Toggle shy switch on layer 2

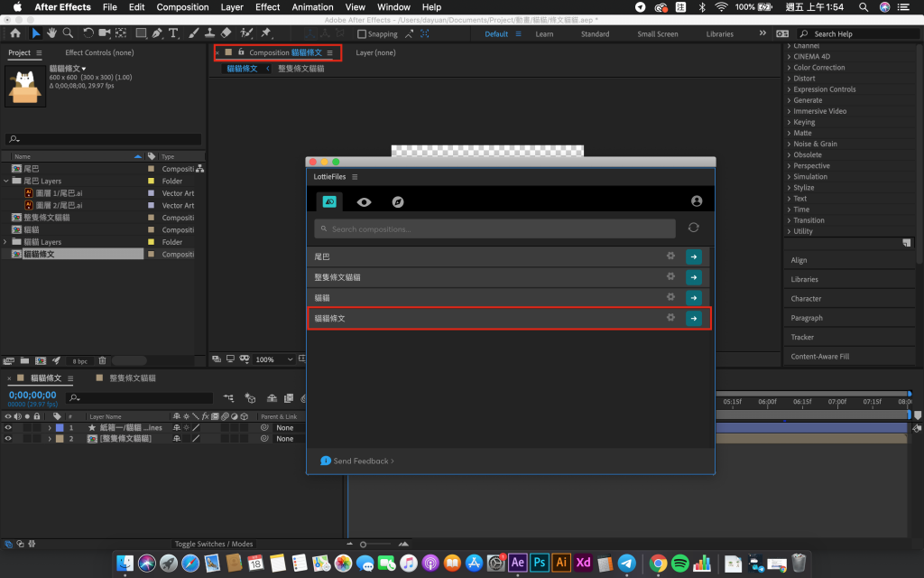point(176,439)
